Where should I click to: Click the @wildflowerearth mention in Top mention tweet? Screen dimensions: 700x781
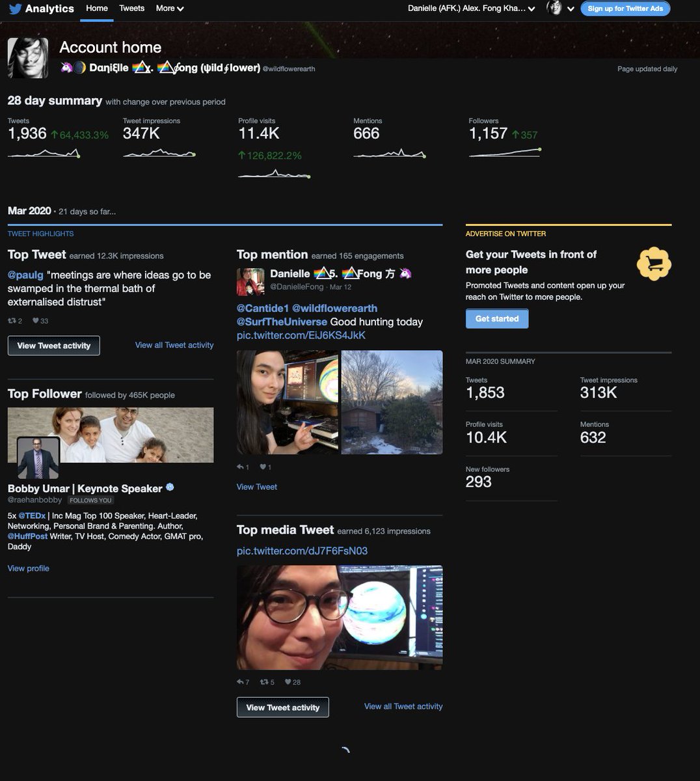[x=334, y=308]
